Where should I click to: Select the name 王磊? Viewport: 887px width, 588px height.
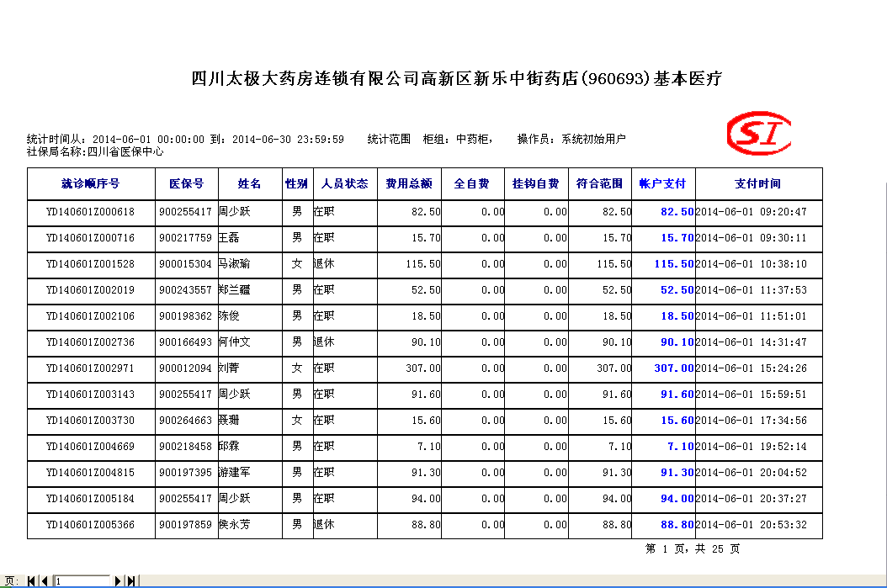coord(229,238)
